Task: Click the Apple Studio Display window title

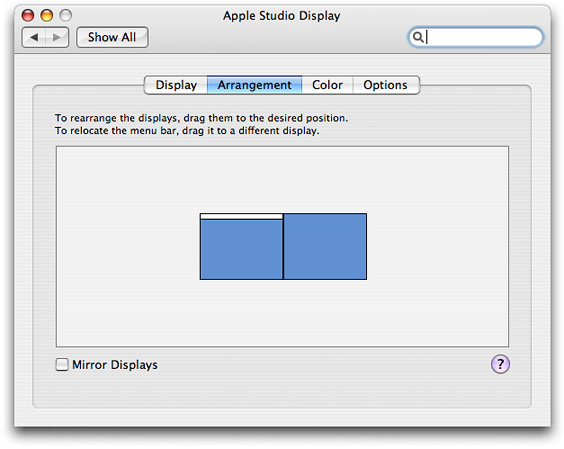Action: (x=282, y=16)
